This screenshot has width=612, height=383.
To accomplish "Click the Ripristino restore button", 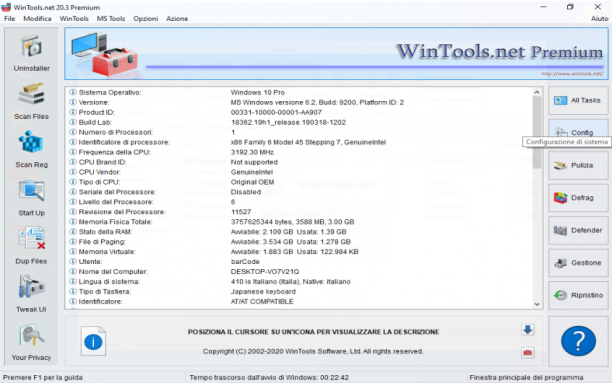I will [578, 295].
